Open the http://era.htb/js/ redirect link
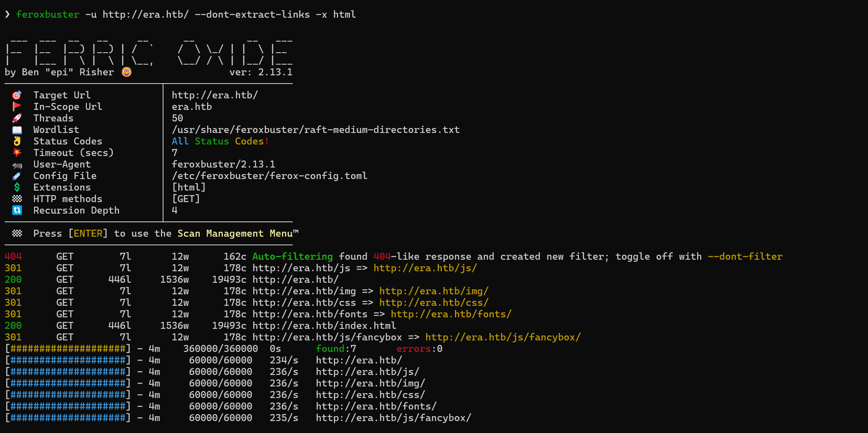868x433 pixels. point(425,268)
